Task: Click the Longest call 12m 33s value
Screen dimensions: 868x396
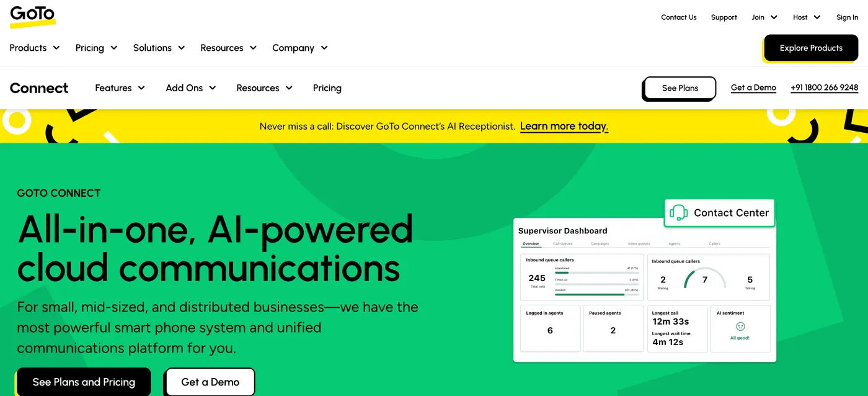Action: click(x=670, y=322)
